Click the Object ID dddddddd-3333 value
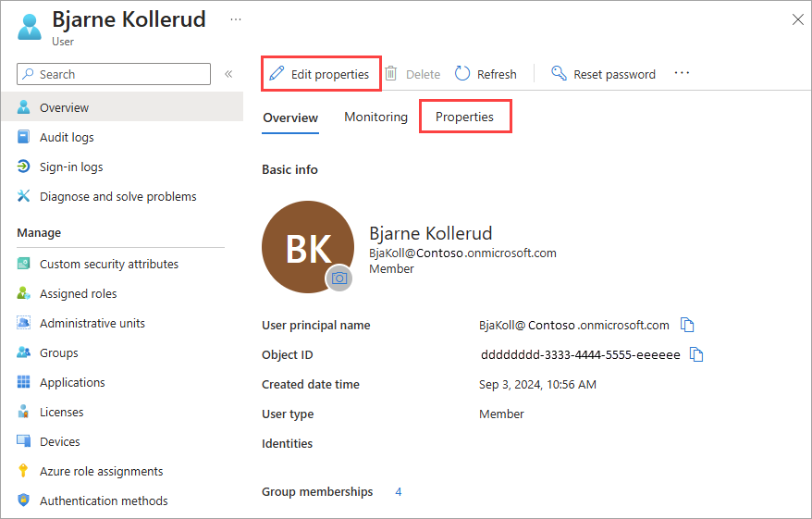The image size is (812, 519). coord(581,355)
